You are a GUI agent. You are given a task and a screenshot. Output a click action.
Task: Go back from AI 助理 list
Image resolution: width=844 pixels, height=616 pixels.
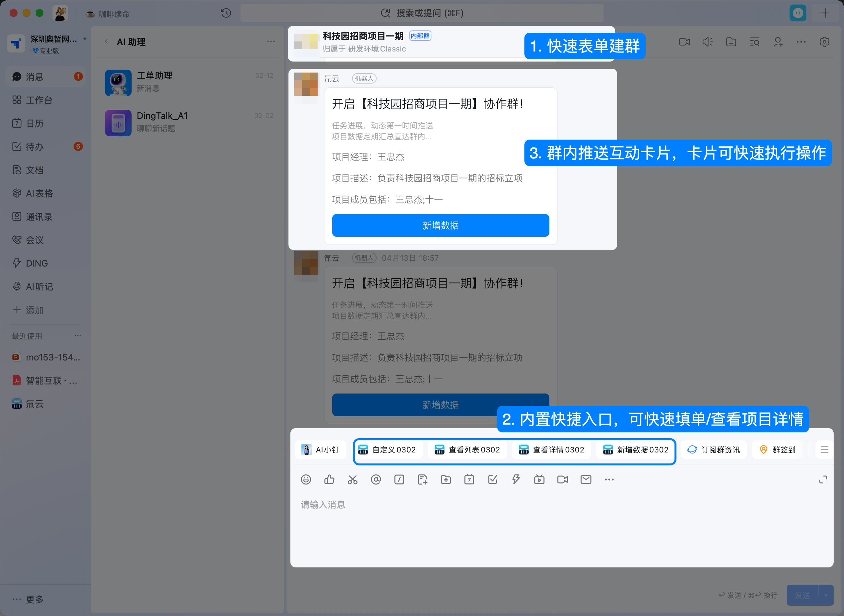point(106,42)
